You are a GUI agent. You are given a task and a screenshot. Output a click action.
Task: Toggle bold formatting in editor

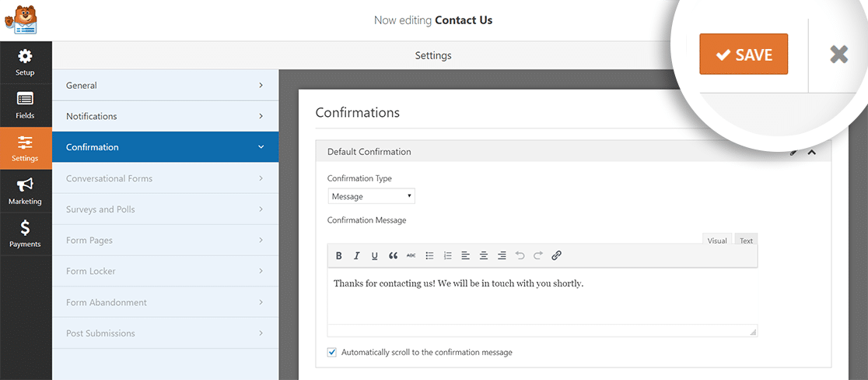[339, 256]
